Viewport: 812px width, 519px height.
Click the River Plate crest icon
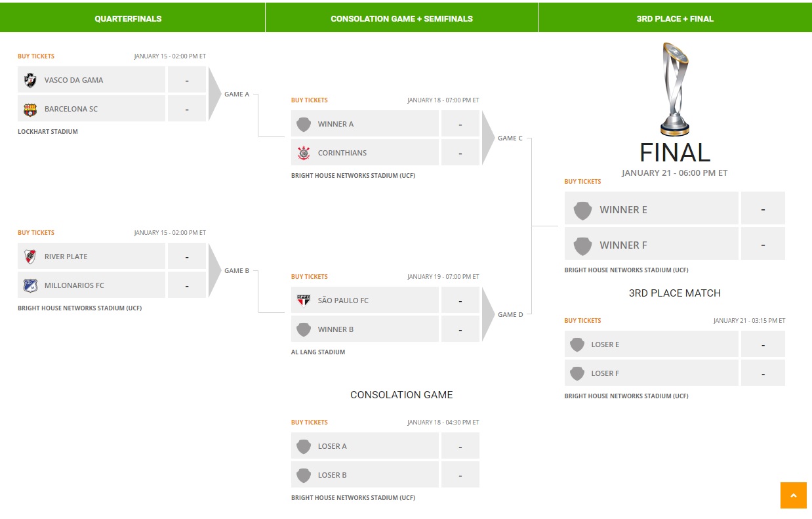point(30,257)
